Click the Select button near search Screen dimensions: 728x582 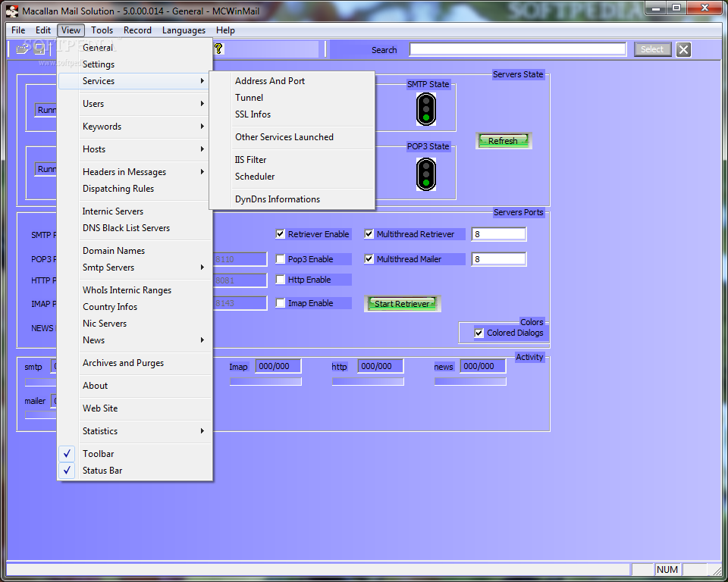pos(652,49)
